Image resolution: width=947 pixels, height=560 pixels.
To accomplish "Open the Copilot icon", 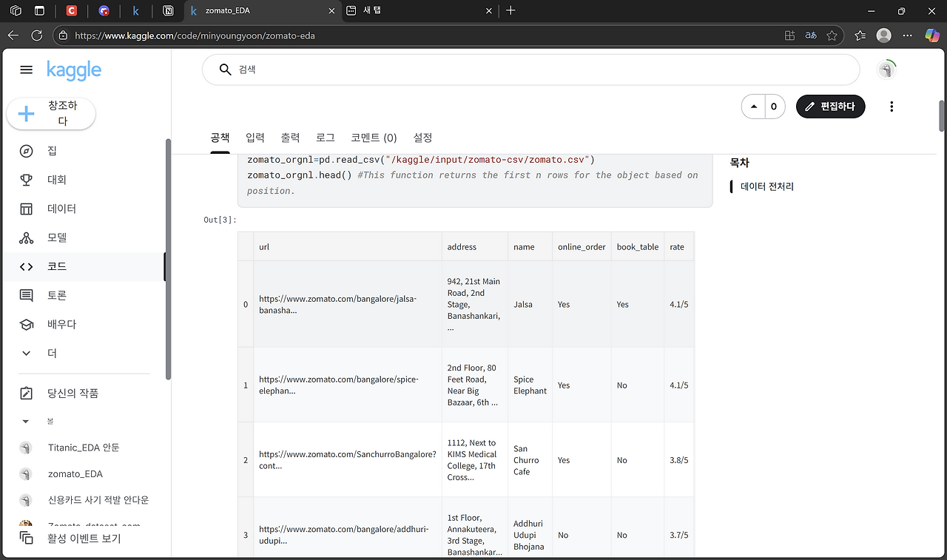I will point(932,35).
